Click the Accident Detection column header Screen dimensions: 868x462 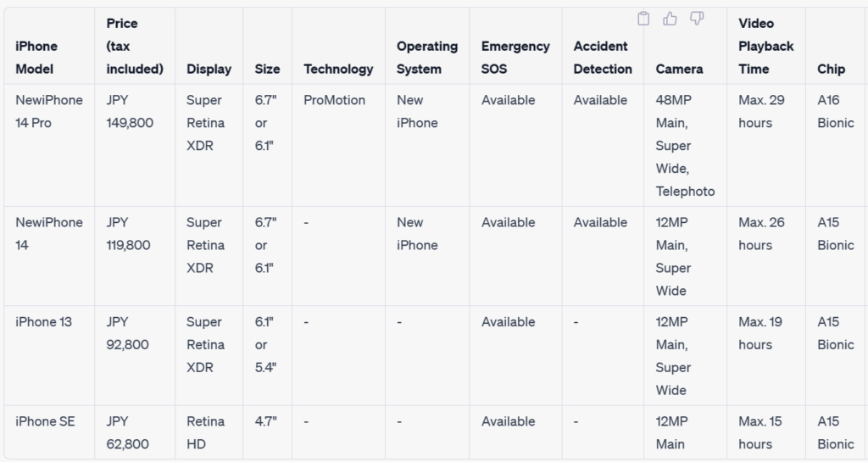coord(603,58)
